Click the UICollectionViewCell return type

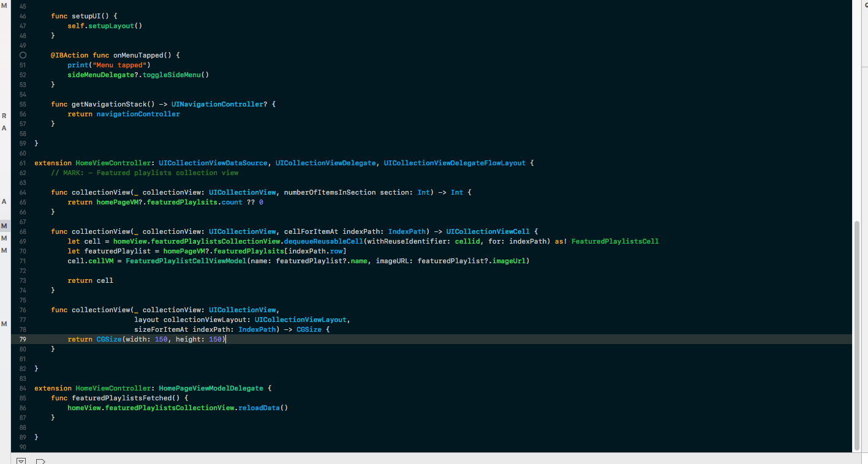click(488, 231)
